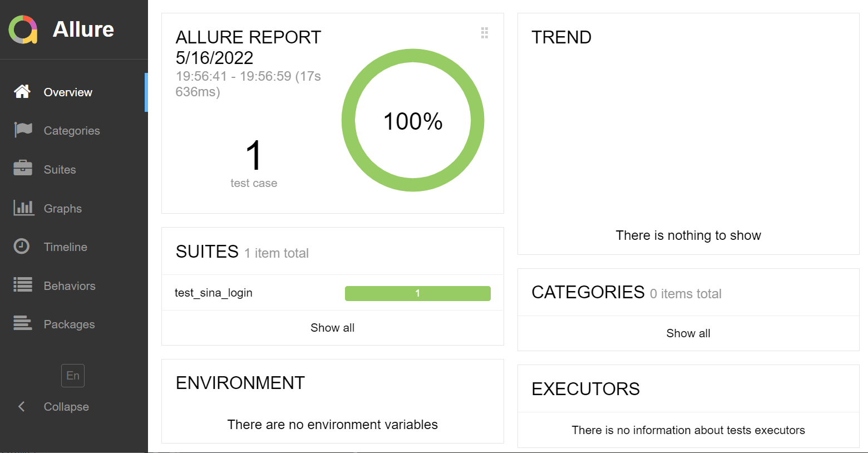The height and width of the screenshot is (453, 868).
Task: Collapse the sidebar using the chevron arrow
Action: [x=22, y=407]
